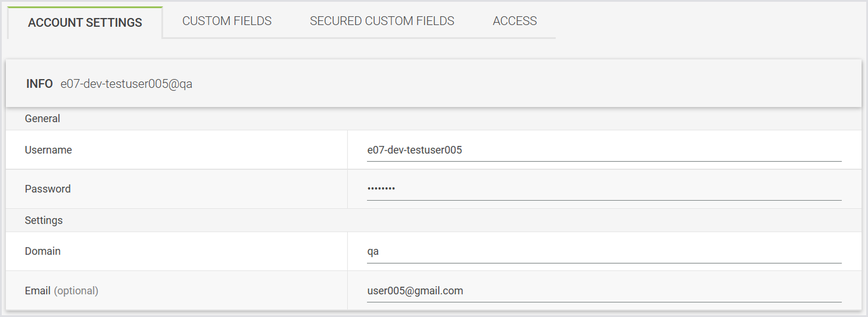Click the General section header

(43, 119)
